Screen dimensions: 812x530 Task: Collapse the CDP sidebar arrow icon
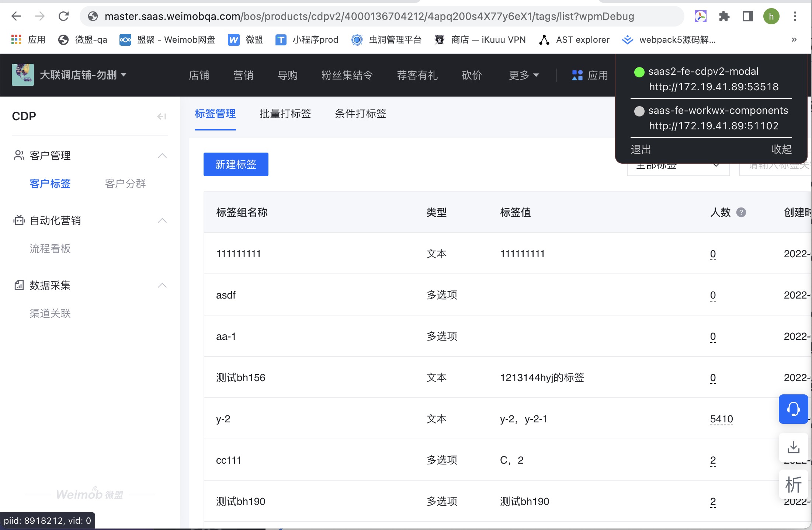coord(162,116)
